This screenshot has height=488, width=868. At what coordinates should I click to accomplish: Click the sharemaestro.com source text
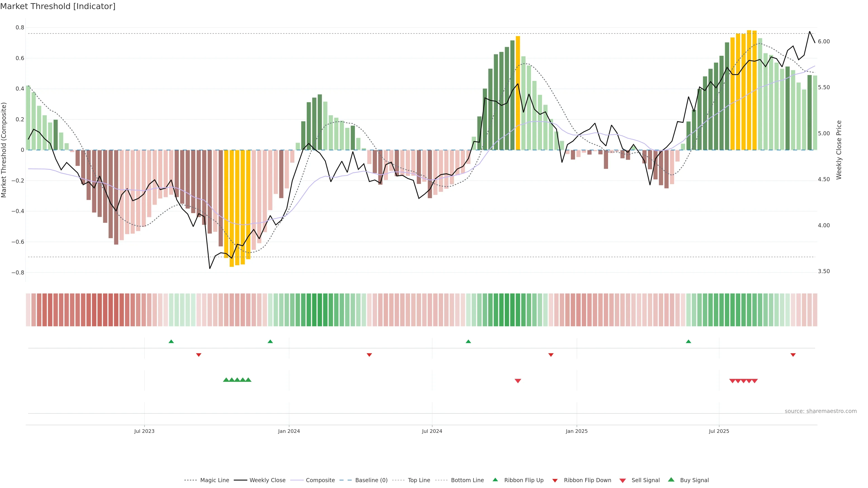pos(821,411)
